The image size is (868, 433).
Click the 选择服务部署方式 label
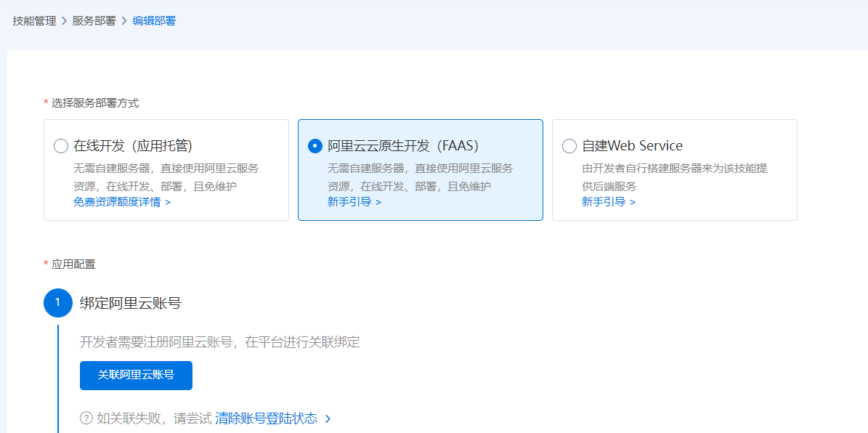click(x=95, y=103)
